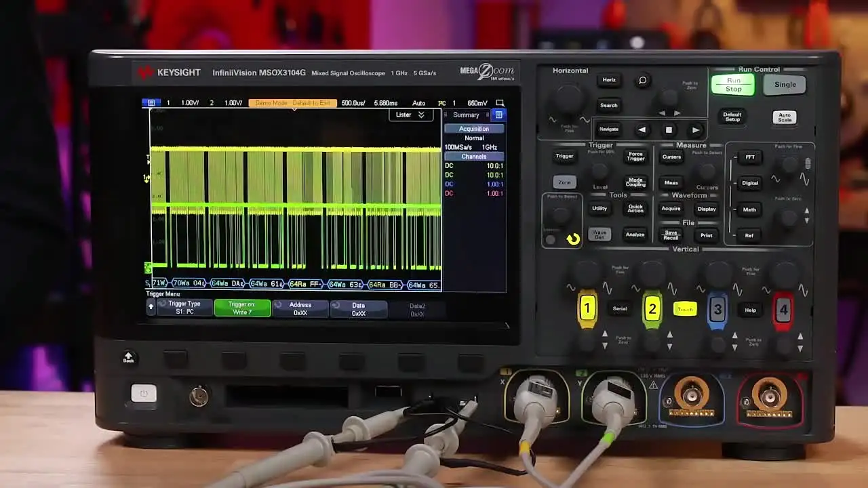Toggle channel 2 with the green key
Screen dimensions: 868x488
pyautogui.click(x=652, y=310)
